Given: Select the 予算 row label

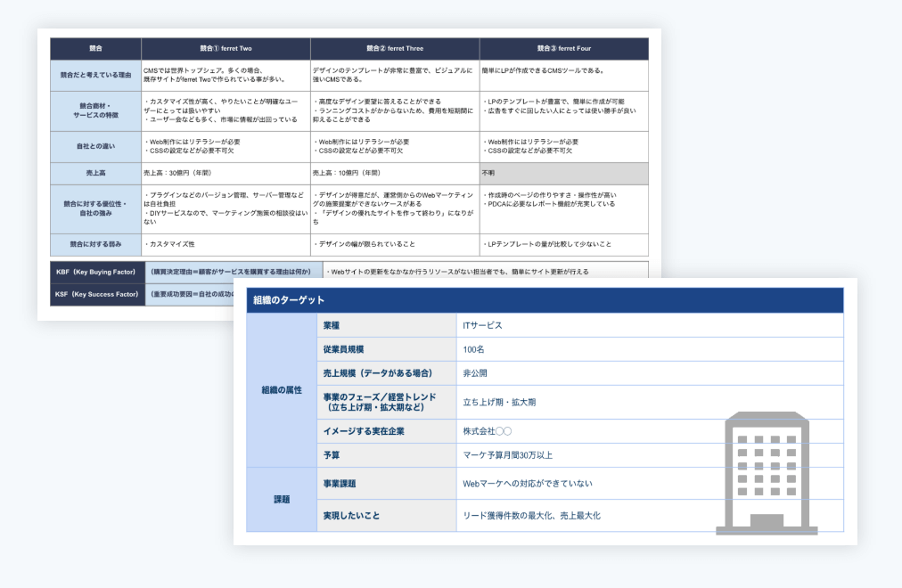Looking at the screenshot, I should tap(387, 454).
